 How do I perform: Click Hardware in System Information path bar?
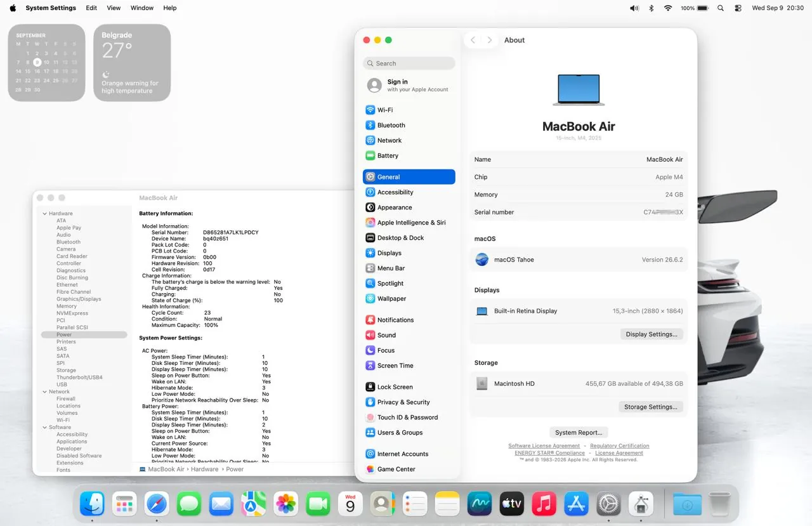tap(204, 470)
